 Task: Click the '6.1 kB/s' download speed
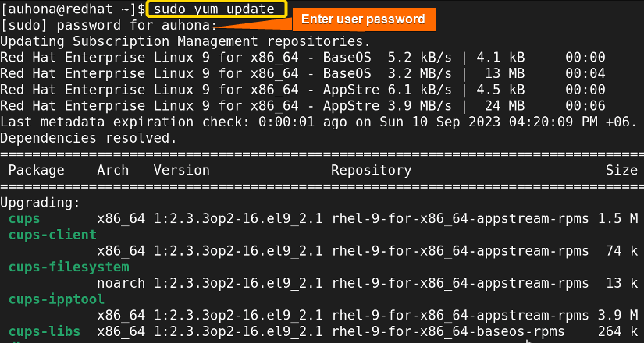coord(419,90)
